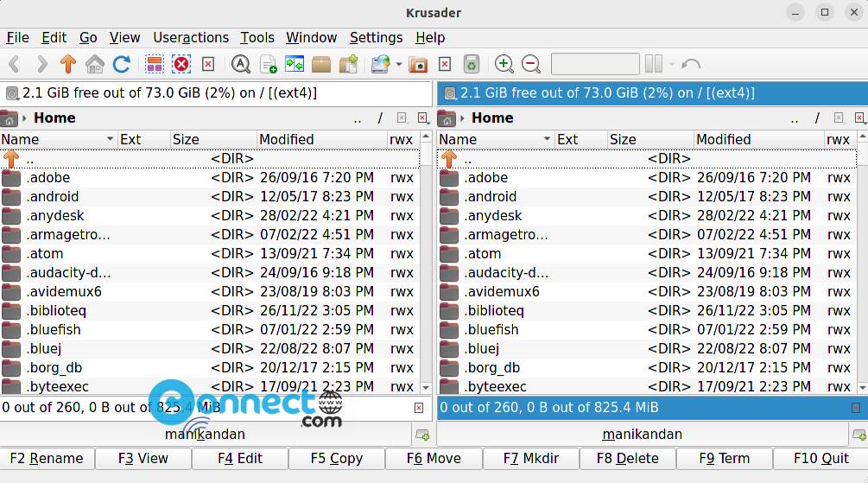Open synchronize directories with the green arrows icon

pyautogui.click(x=295, y=64)
